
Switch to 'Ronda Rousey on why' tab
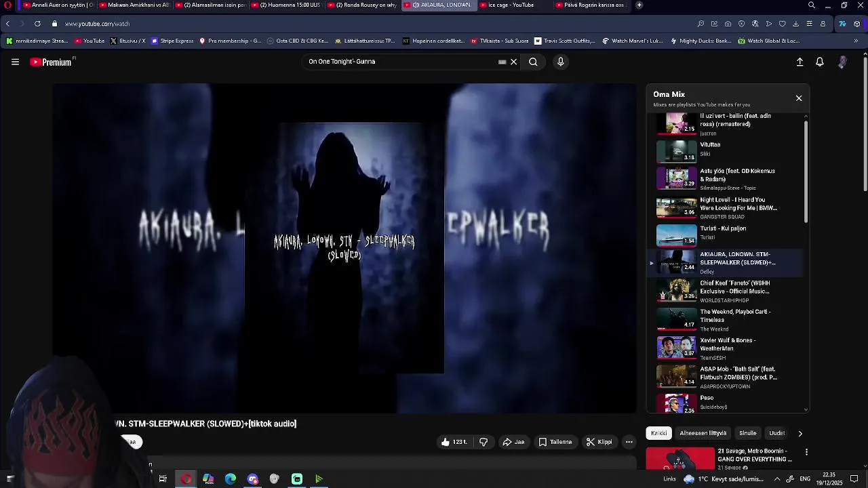click(x=363, y=5)
